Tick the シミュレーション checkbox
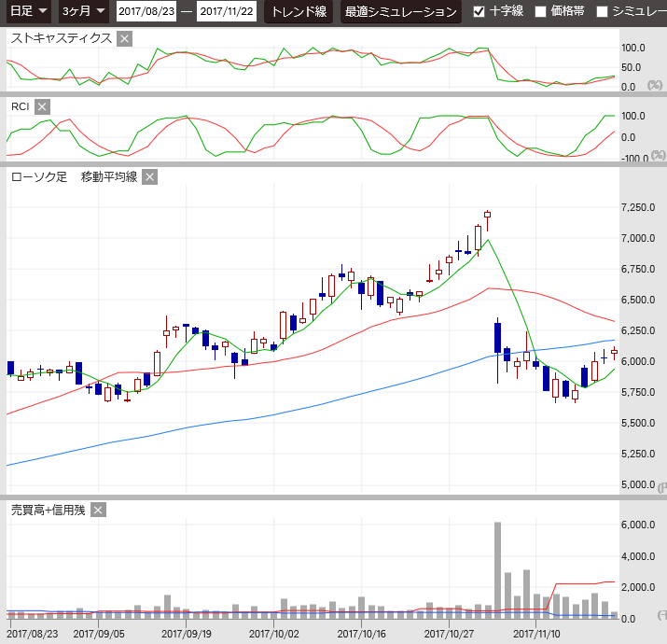The height and width of the screenshot is (644, 667). (602, 12)
